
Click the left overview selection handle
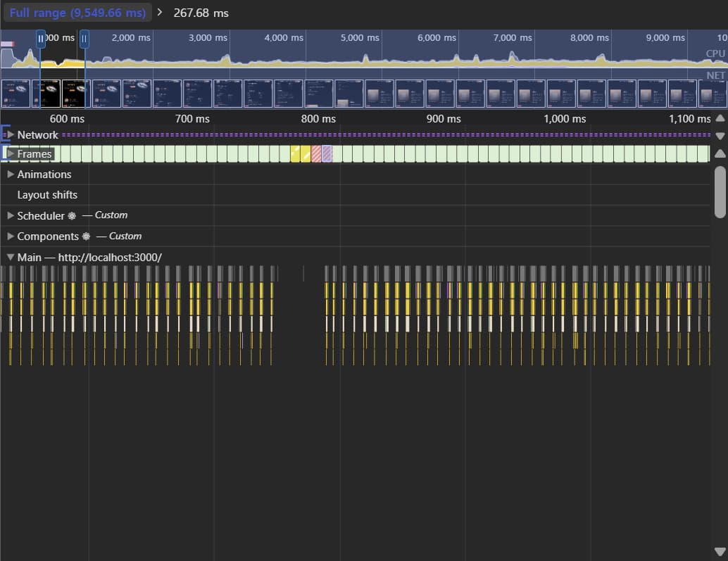41,39
